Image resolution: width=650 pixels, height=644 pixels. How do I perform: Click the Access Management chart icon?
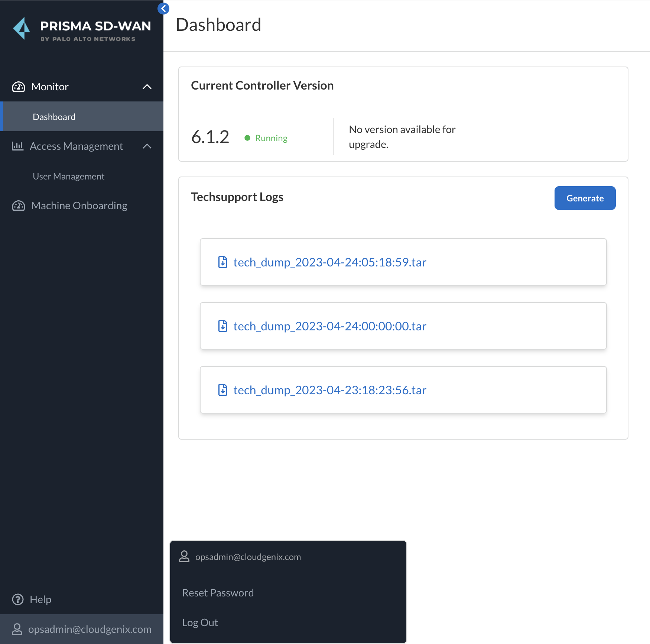coord(17,146)
